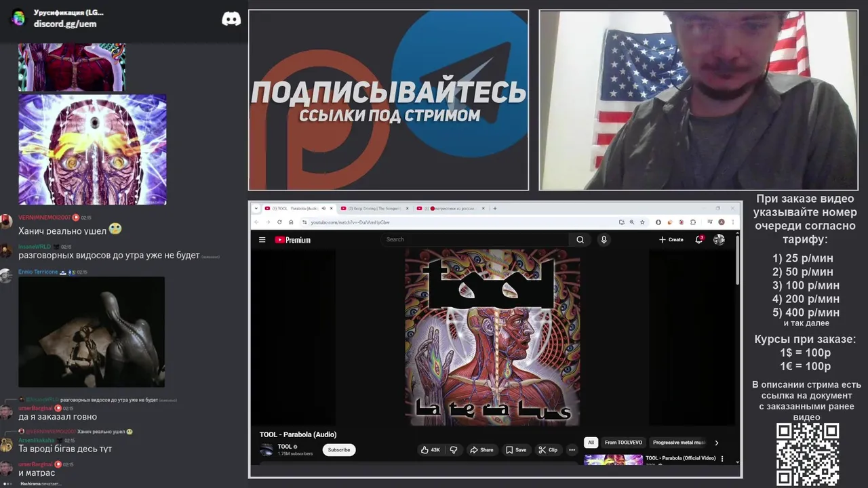Select From TOOLVEVO filter chip
The height and width of the screenshot is (488, 868).
(x=623, y=443)
